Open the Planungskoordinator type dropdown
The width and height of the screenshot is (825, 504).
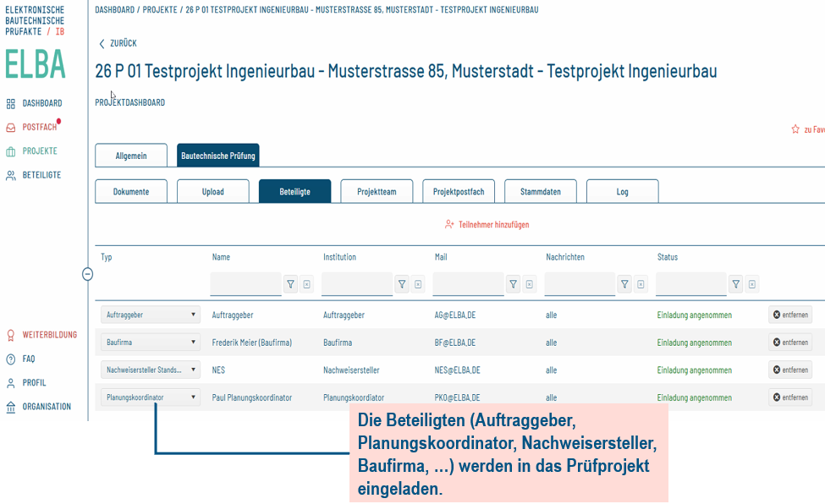pos(151,397)
